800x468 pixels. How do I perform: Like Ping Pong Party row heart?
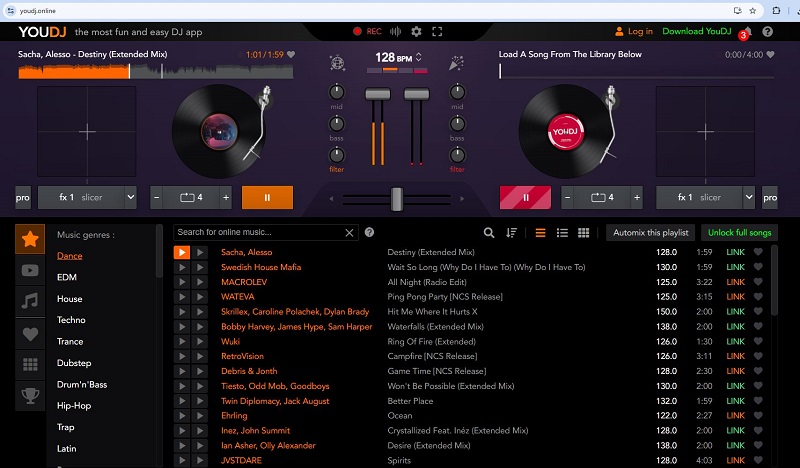point(758,296)
